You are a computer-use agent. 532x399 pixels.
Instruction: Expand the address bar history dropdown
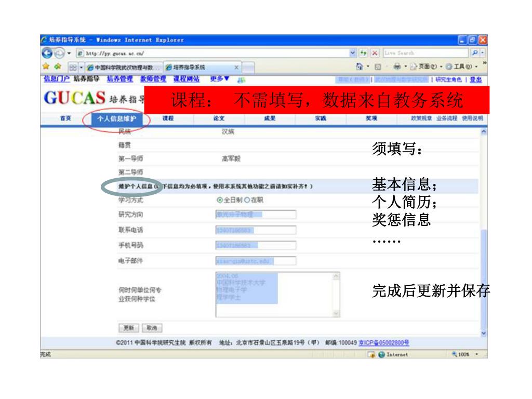click(353, 53)
